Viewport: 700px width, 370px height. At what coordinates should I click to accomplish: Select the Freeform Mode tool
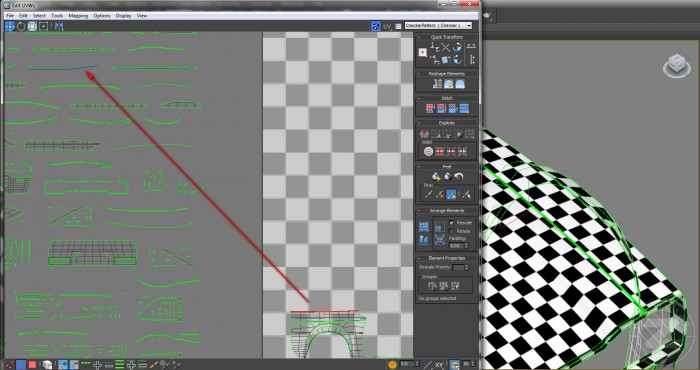coord(43,26)
